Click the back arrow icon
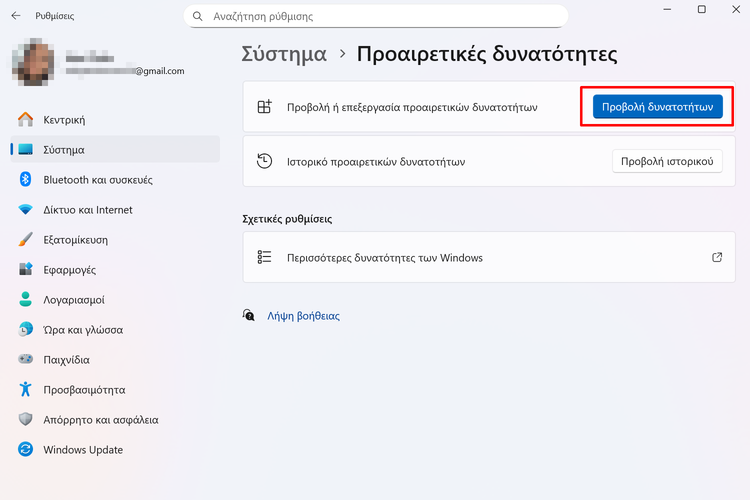The height and width of the screenshot is (500, 750). [x=15, y=16]
